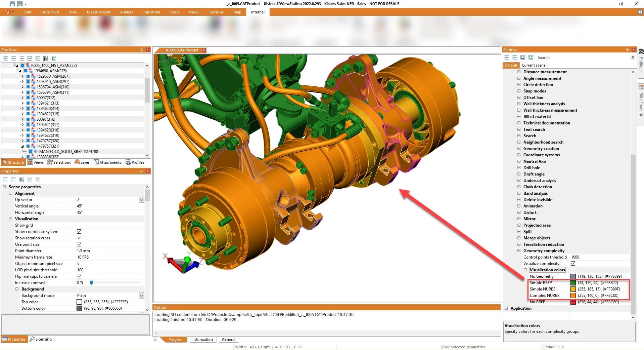Enable the Show grid checkbox

point(79,225)
